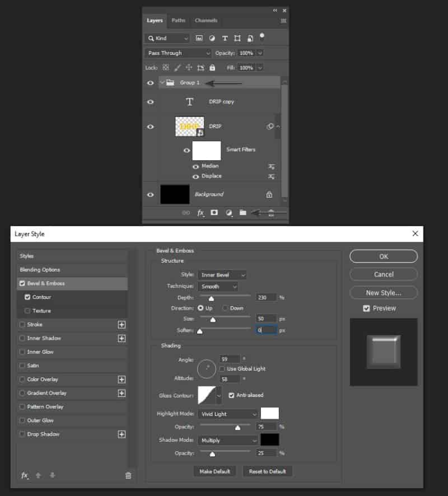Add another Stroke effect plus icon
The width and height of the screenshot is (448, 496).
(122, 325)
